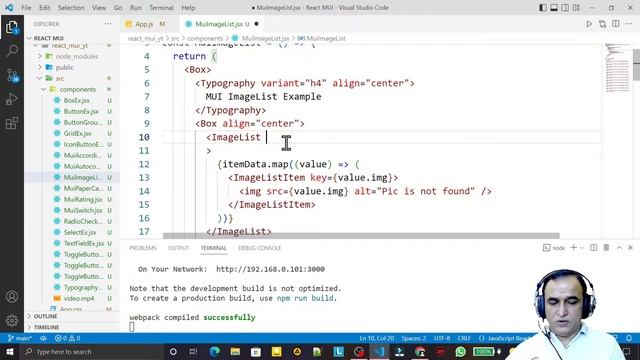Open Accounts menu in activity bar
This screenshot has height=360, width=640.
(x=12, y=297)
